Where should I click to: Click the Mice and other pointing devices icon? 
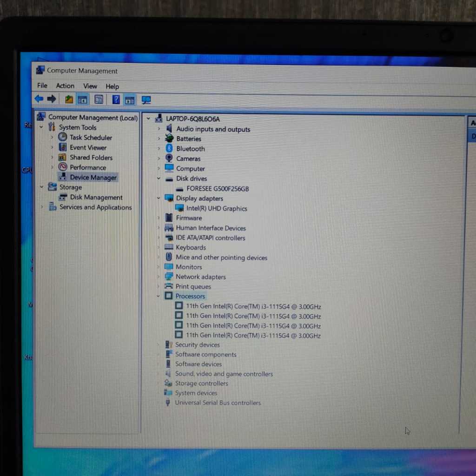tap(169, 257)
